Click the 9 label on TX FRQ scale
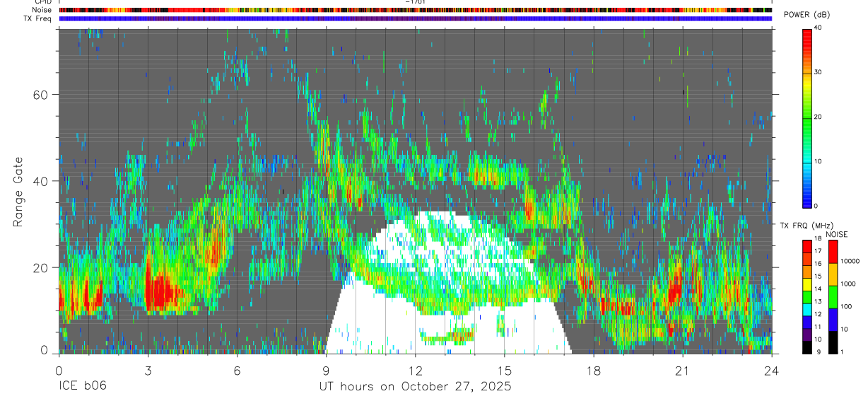Screen dimensions: 868x401 point(819,351)
